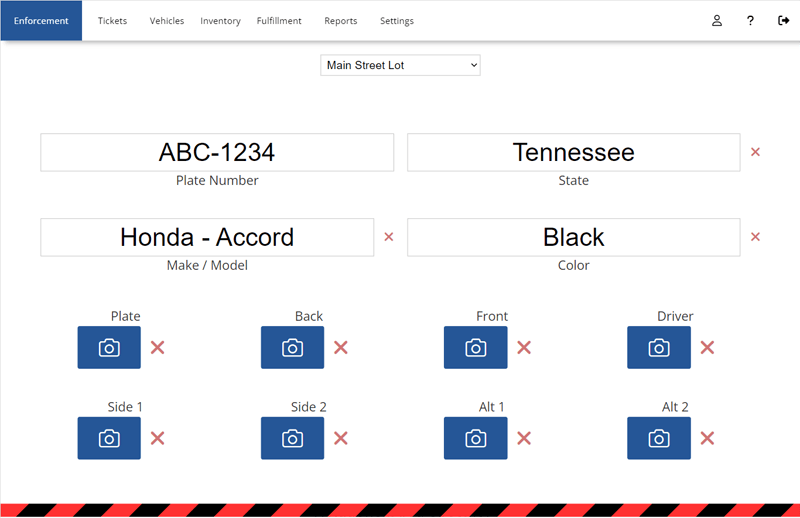The width and height of the screenshot is (800, 518).
Task: Open the user account icon
Action: pyautogui.click(x=717, y=21)
